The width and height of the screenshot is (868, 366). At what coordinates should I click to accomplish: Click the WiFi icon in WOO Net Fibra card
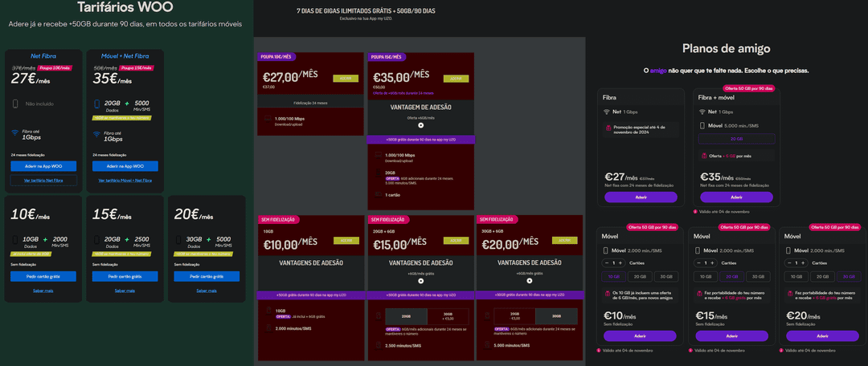click(15, 132)
